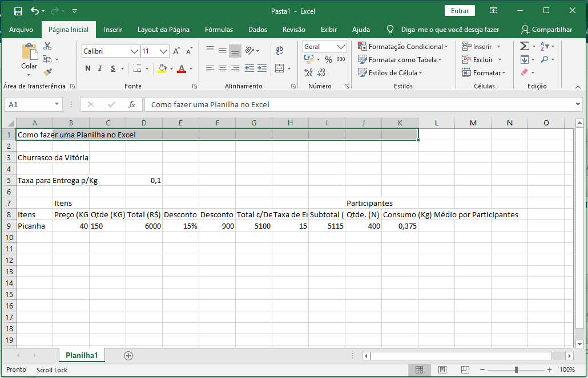The image size is (588, 378).
Task: Click the percent style icon
Action: tap(328, 59)
